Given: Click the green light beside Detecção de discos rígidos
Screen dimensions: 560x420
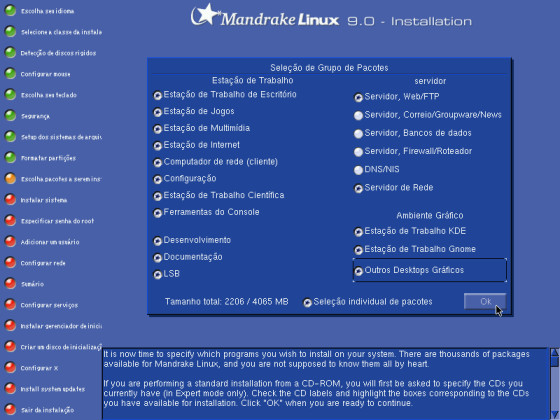Looking at the screenshot, I should (x=10, y=53).
